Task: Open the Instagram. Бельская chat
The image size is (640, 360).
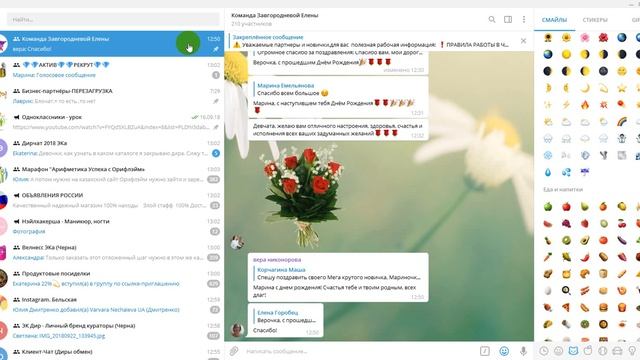Action: [x=112, y=305]
